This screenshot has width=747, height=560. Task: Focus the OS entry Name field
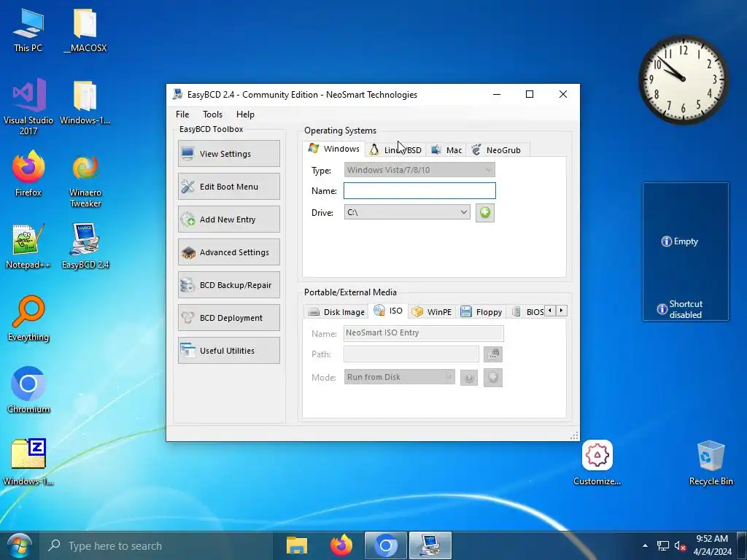pos(419,191)
